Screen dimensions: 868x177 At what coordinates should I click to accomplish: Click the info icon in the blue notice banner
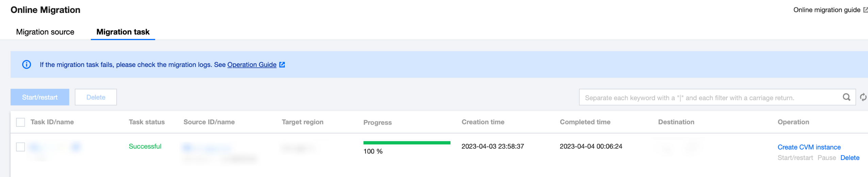(x=27, y=65)
